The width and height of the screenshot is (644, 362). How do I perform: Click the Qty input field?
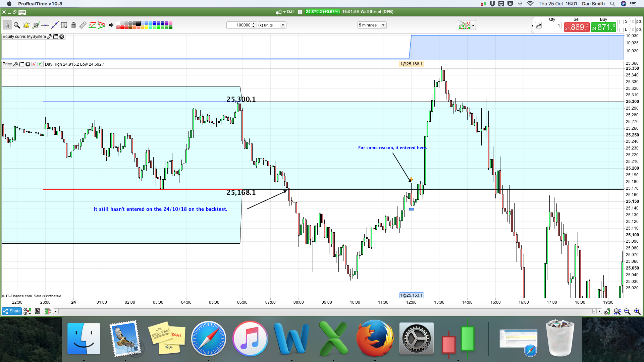pyautogui.click(x=552, y=25)
